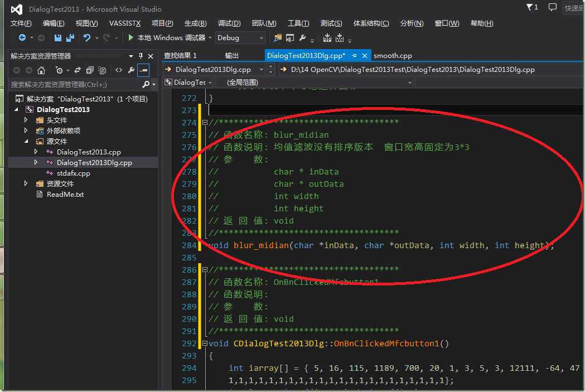Click the Find in Files toolbar icon

click(278, 38)
